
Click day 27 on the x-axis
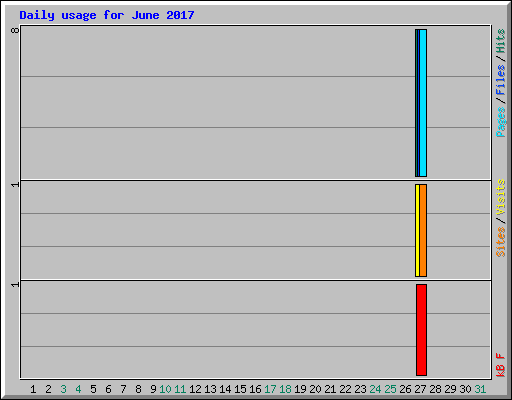[420, 389]
